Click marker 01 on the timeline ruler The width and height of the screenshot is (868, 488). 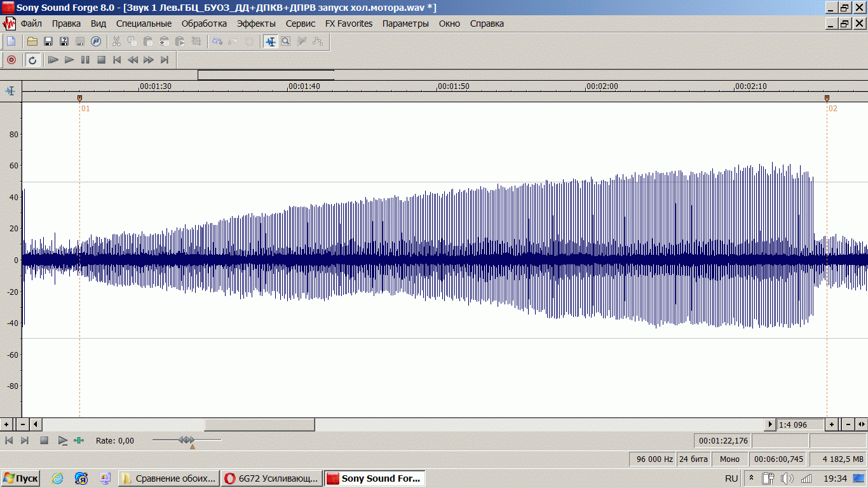pyautogui.click(x=79, y=98)
